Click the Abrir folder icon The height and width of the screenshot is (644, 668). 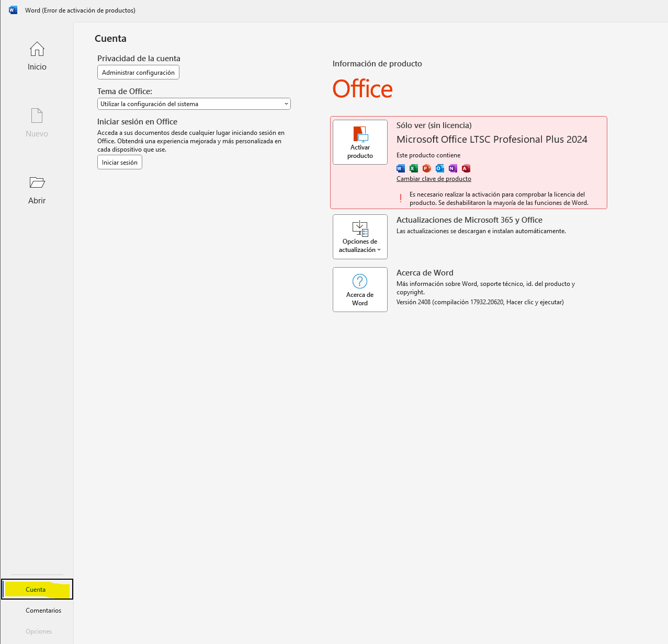[37, 182]
